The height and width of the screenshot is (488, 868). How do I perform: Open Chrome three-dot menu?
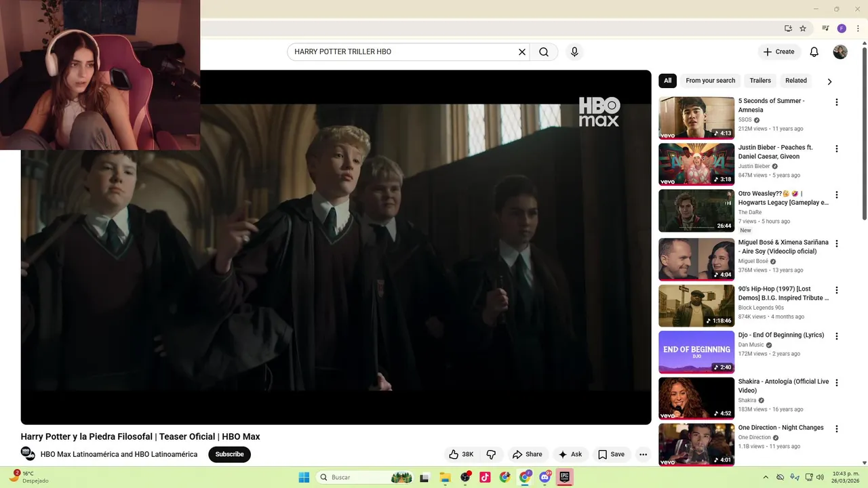tap(858, 28)
